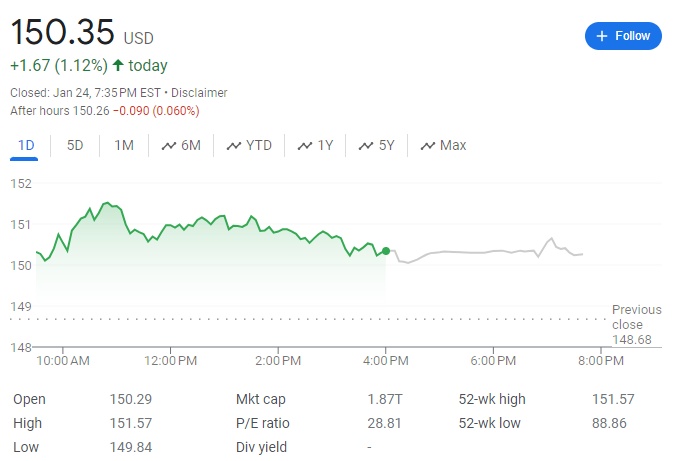The image size is (695, 461).
Task: Click the trend icon on Max tab
Action: click(428, 146)
